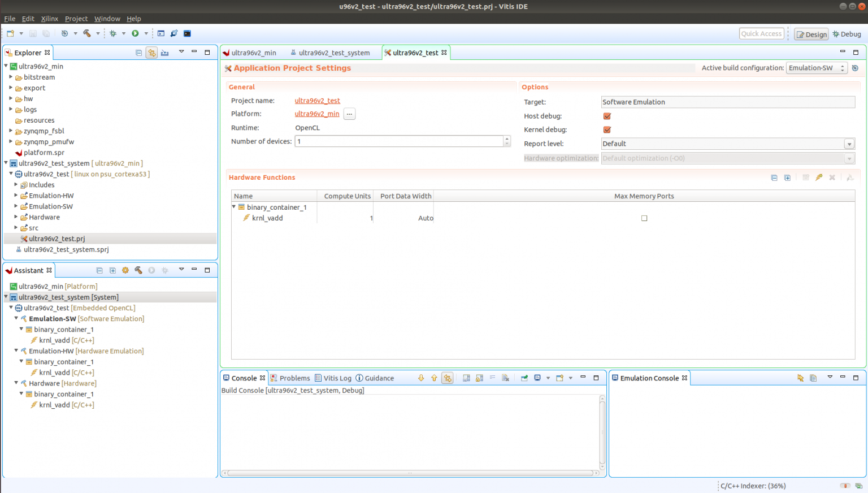Open Active build configuration dropdown
Viewport: 868px width, 493px height.
816,68
